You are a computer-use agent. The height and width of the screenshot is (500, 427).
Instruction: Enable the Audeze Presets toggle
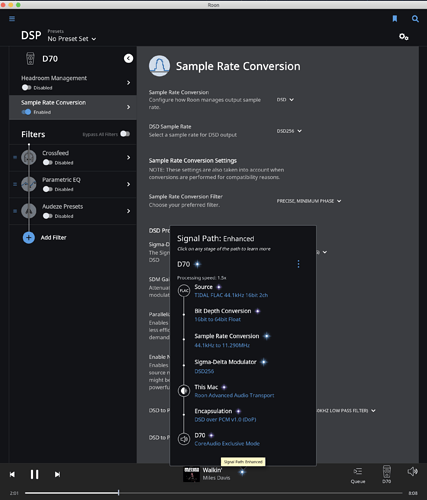[48, 216]
